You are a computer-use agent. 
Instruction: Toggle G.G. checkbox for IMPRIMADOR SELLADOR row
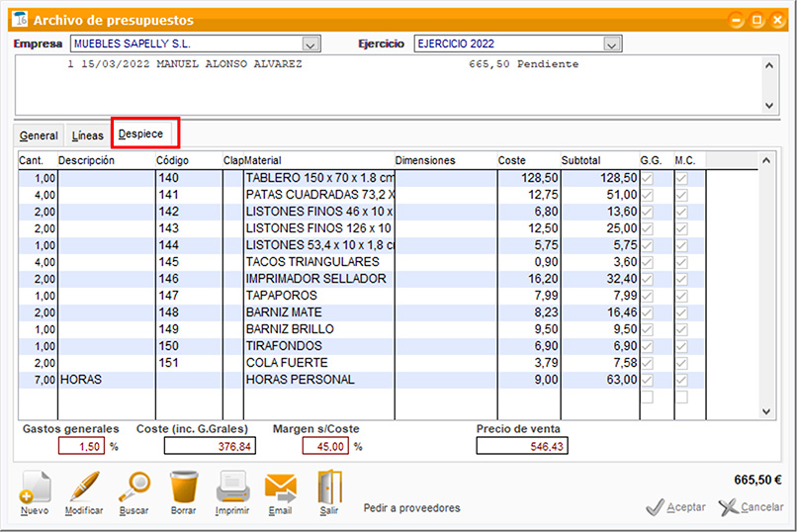coord(647,279)
